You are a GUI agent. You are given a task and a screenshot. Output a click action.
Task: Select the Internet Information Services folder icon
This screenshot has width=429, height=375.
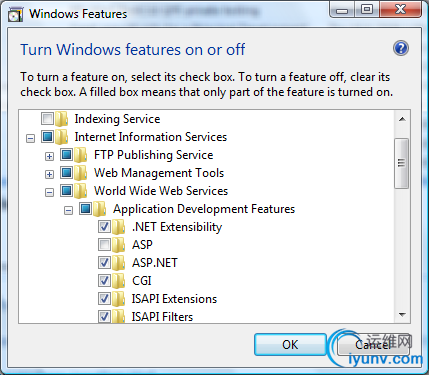pos(62,137)
